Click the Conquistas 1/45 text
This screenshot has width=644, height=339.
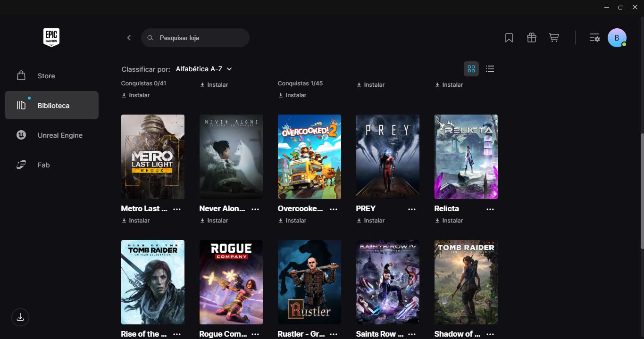(x=300, y=83)
